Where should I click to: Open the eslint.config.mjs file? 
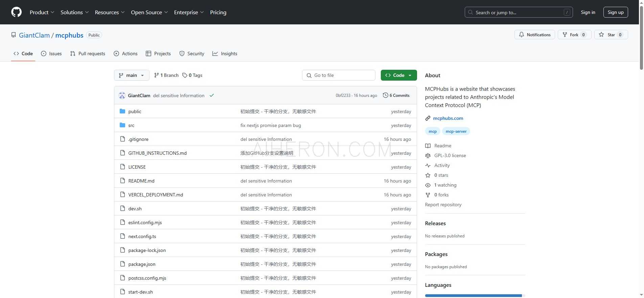(145, 222)
